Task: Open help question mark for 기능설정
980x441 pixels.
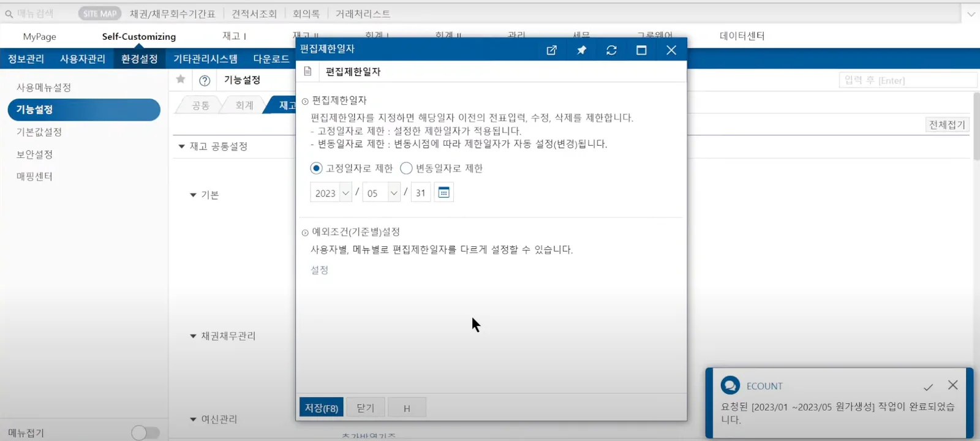Action: click(x=205, y=80)
